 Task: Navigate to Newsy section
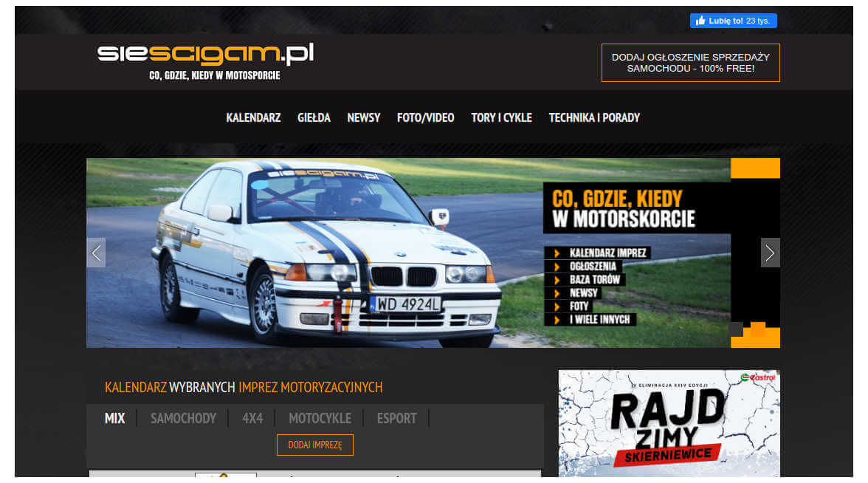(x=363, y=117)
